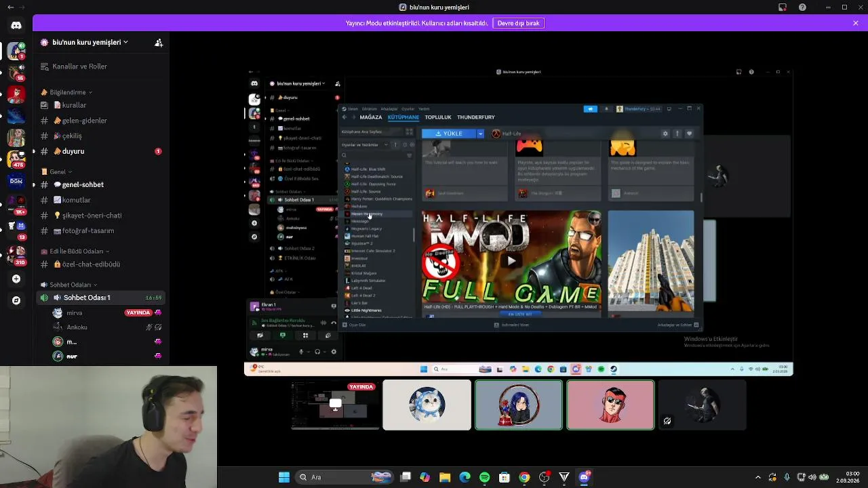Open the Discord inbox icon in the title bar
This screenshot has height=488, width=868.
click(782, 7)
